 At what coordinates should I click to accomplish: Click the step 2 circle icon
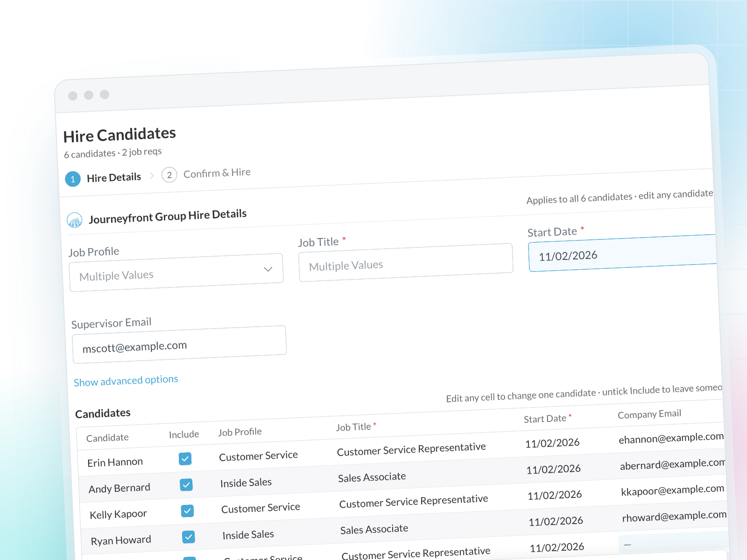[x=169, y=175]
